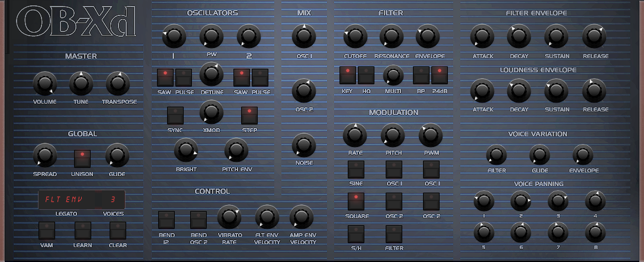
Task: Click the filter CUTOFF knob
Action: click(355, 36)
